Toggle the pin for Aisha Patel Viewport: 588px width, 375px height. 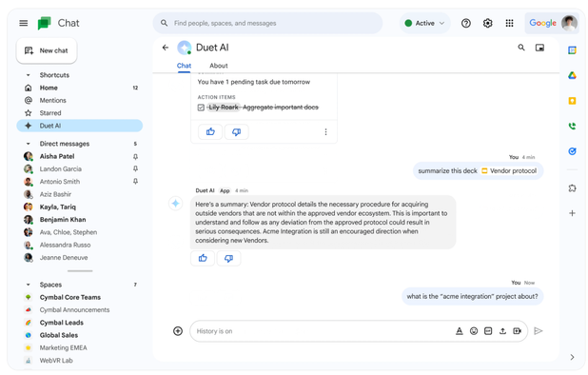tap(135, 156)
